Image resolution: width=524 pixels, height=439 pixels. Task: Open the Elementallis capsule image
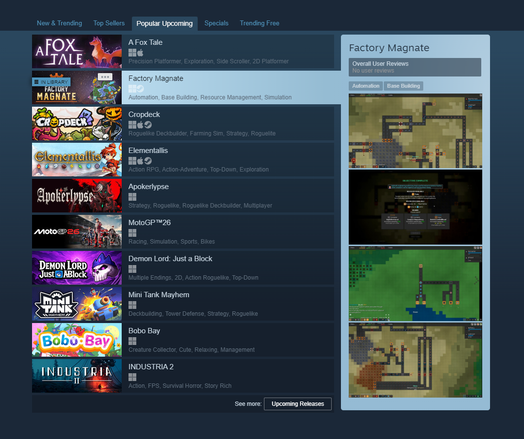pos(77,160)
